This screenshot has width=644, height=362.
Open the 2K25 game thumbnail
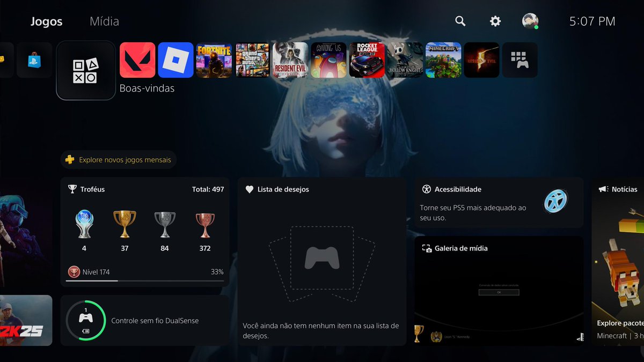pyautogui.click(x=26, y=320)
